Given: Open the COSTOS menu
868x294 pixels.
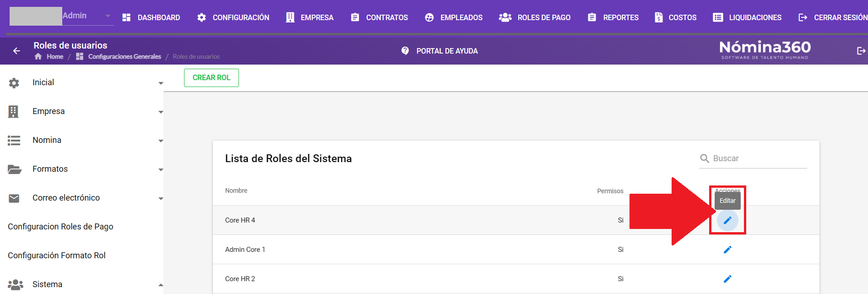Looking at the screenshot, I should pos(683,17).
